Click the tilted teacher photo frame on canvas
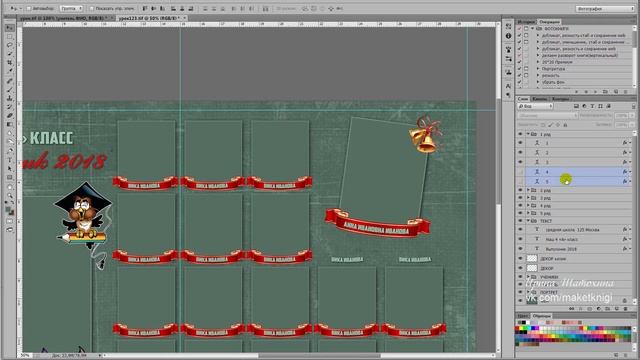The width and height of the screenshot is (640, 360). 384,167
